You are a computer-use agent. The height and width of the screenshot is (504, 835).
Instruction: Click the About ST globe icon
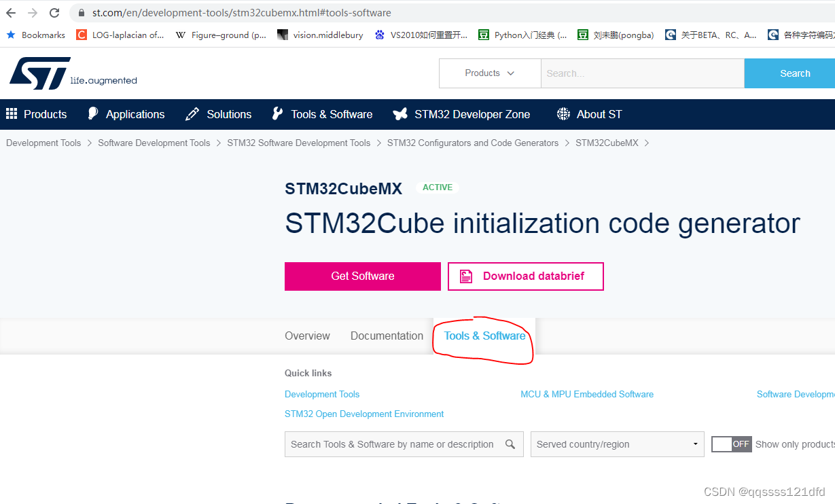(x=563, y=114)
